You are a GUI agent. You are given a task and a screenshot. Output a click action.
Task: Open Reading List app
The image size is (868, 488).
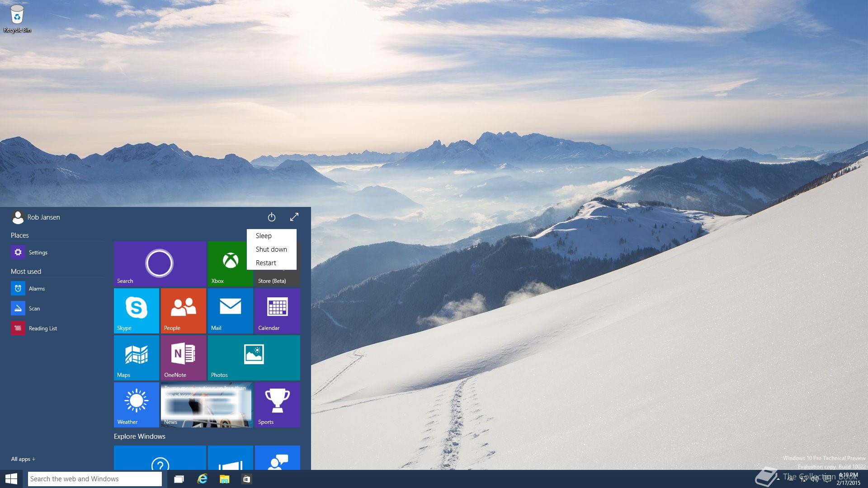[57, 328]
